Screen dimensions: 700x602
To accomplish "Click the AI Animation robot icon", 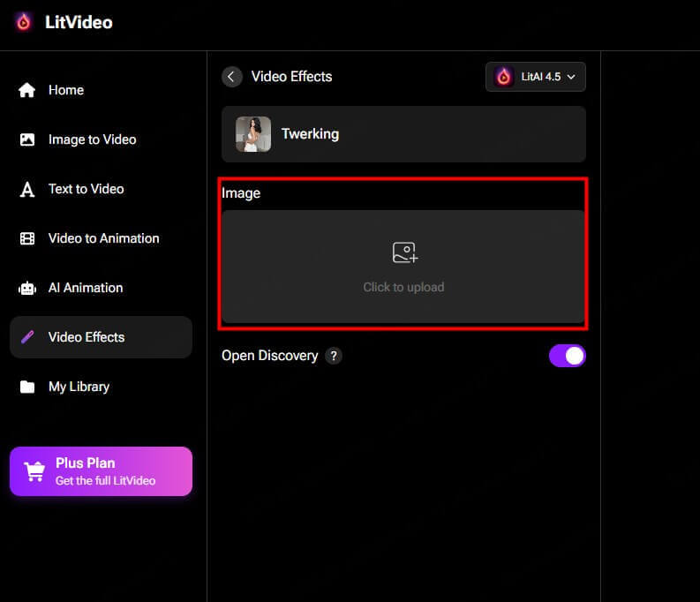I will (27, 289).
